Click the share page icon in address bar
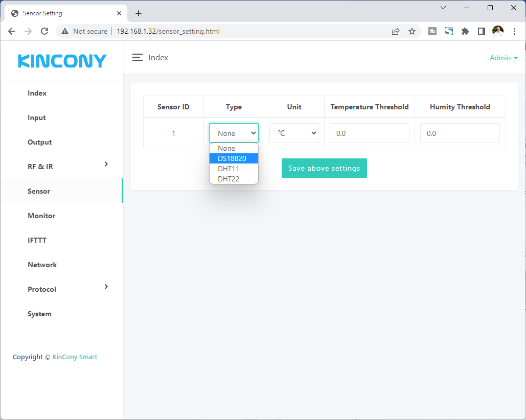 [x=396, y=31]
